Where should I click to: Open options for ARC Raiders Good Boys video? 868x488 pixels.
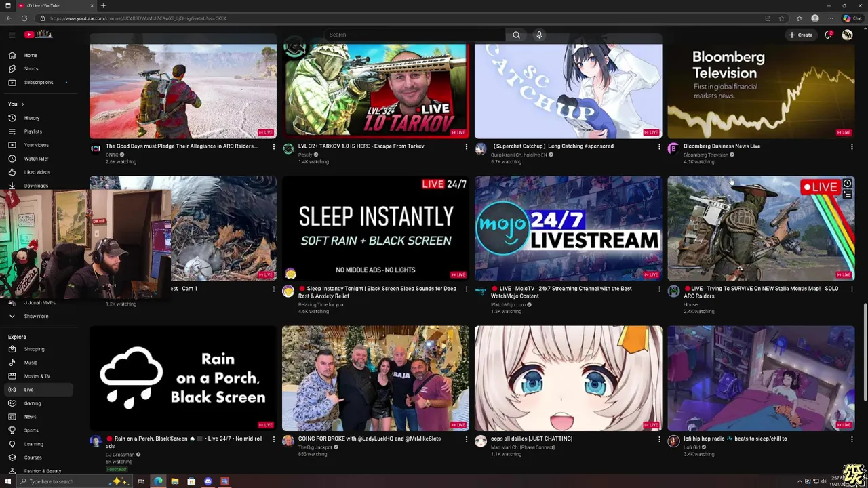(x=274, y=146)
